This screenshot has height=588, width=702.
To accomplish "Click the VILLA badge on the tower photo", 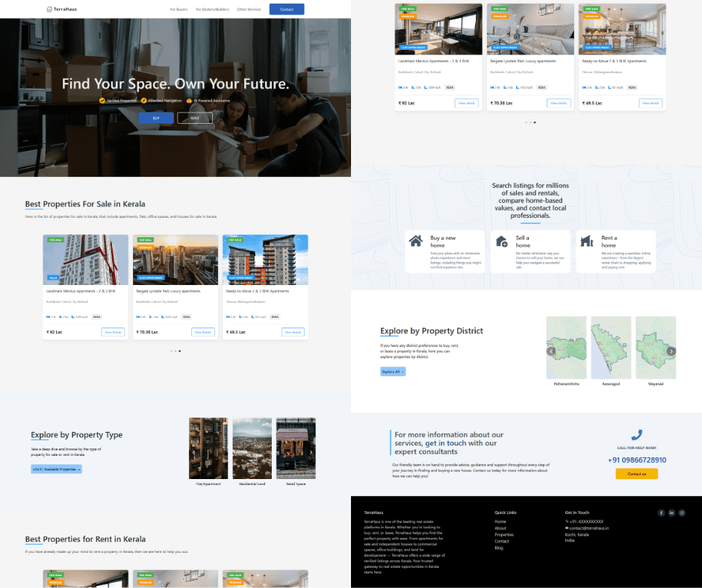I will point(53,278).
